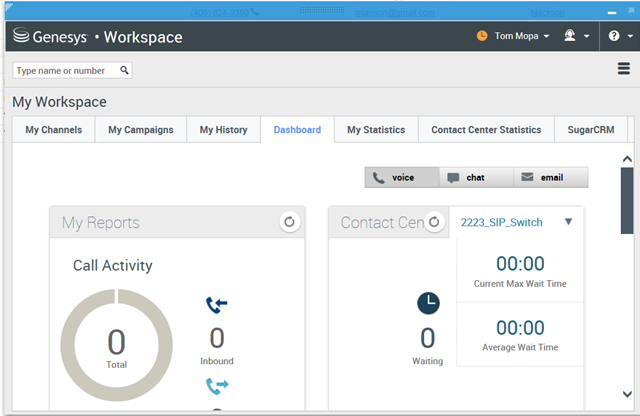
Task: Click the search magnifier icon
Action: [124, 71]
